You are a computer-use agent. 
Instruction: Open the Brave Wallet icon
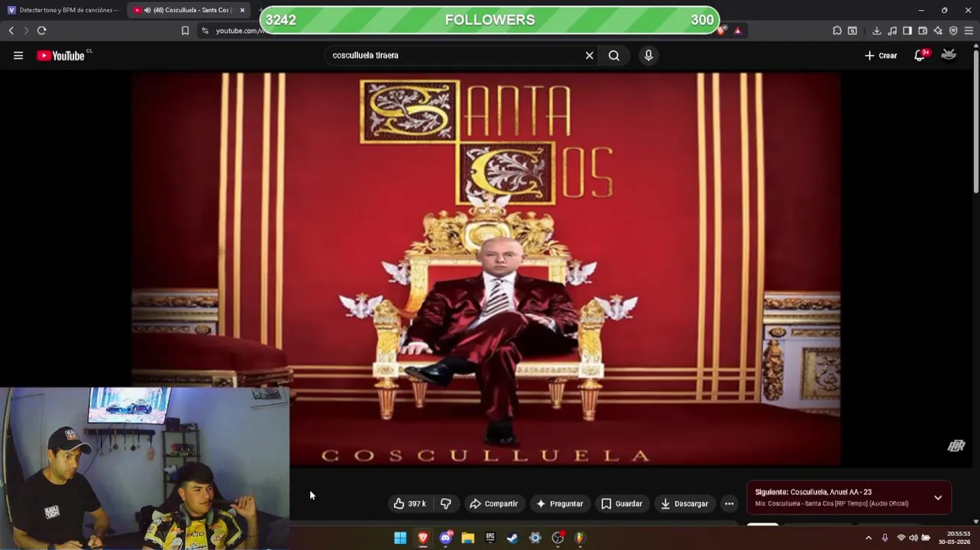(923, 31)
